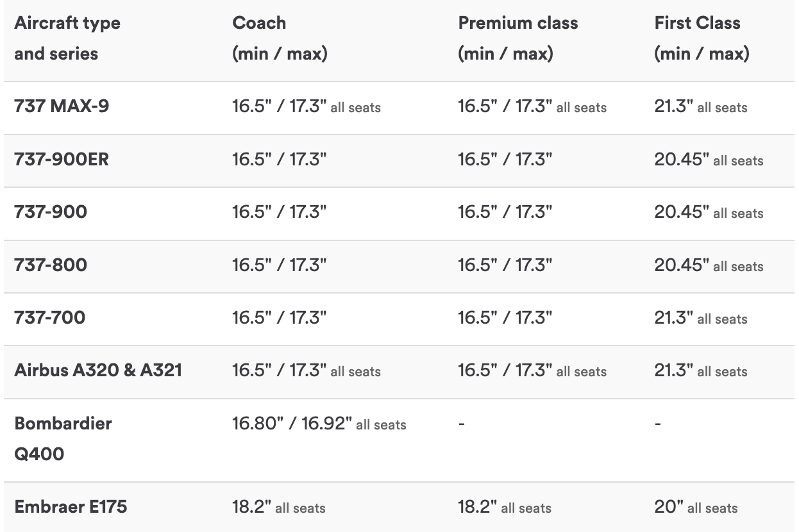This screenshot has width=799, height=532.
Task: Select the Premium class column header
Action: click(x=517, y=38)
